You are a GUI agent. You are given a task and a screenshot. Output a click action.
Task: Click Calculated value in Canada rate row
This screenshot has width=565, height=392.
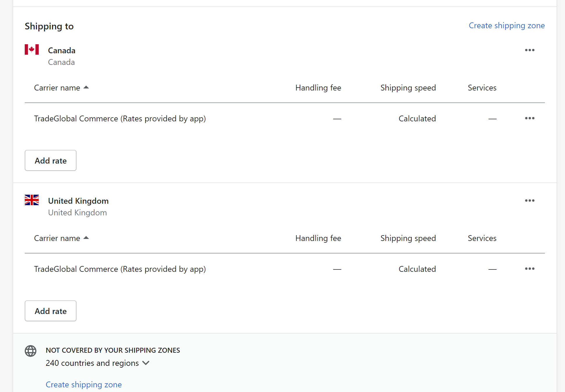(417, 118)
